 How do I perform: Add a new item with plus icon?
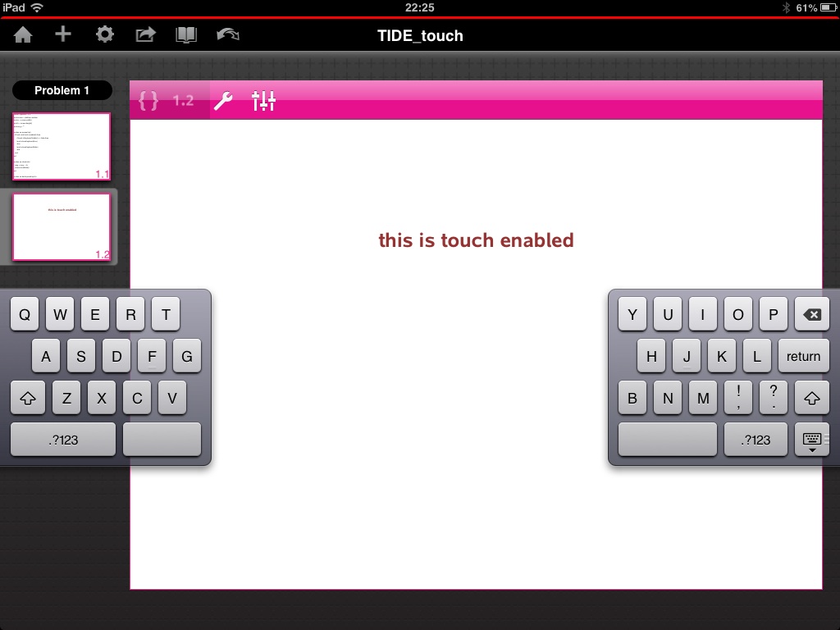63,34
